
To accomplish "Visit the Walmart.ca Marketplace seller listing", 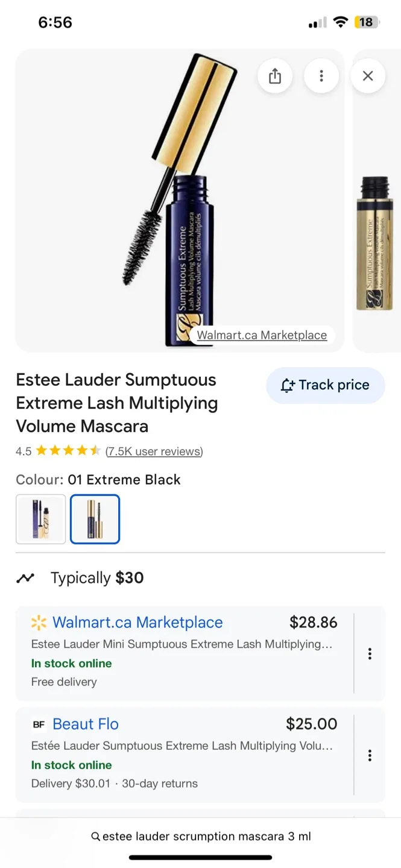I will [x=137, y=623].
